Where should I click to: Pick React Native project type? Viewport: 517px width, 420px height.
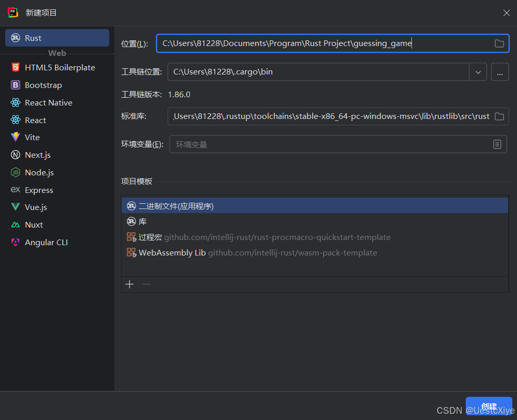coord(57,102)
